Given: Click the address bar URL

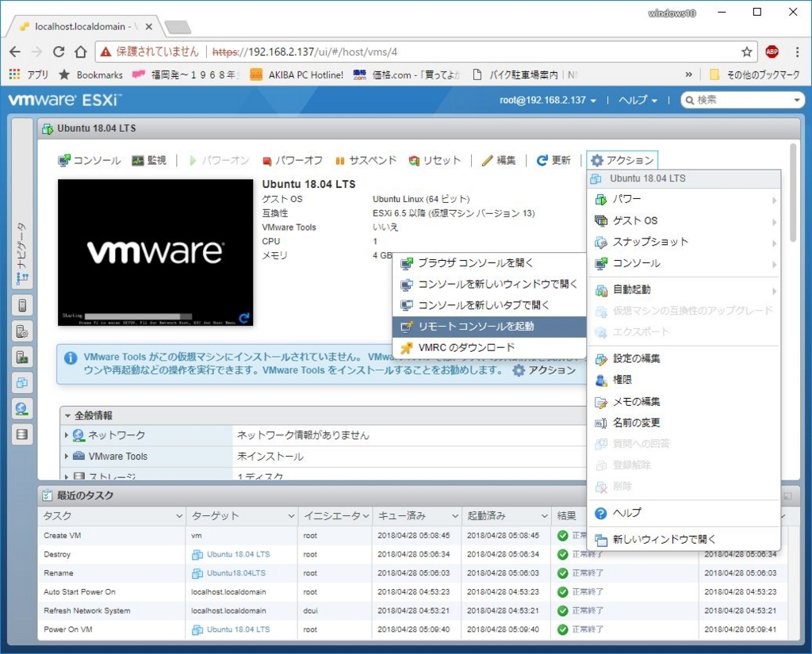Looking at the screenshot, I should (x=304, y=52).
